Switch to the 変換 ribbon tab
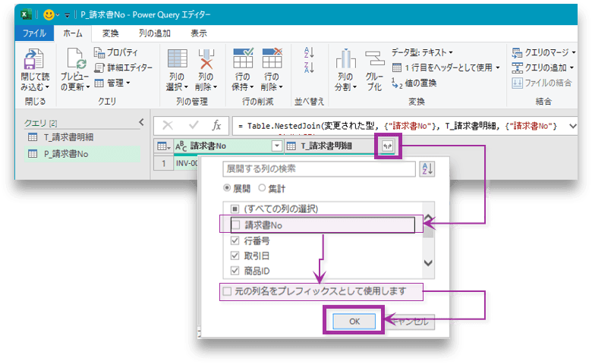 click(110, 33)
